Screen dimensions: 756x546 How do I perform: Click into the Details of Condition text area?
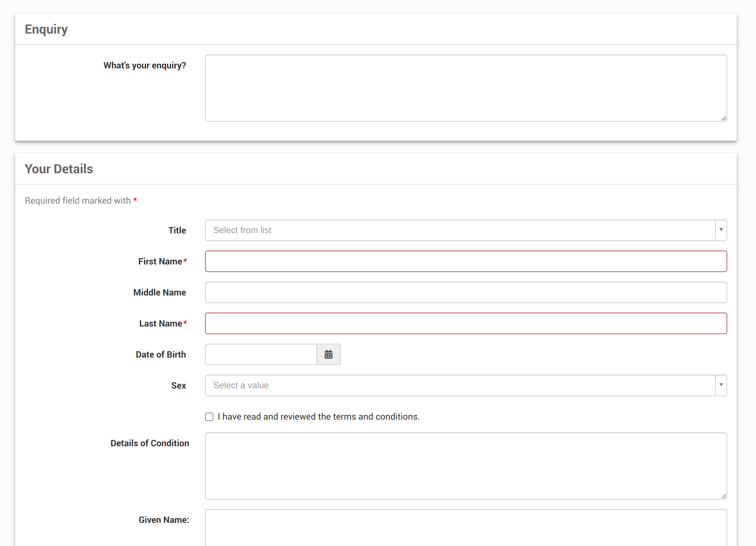(466, 466)
